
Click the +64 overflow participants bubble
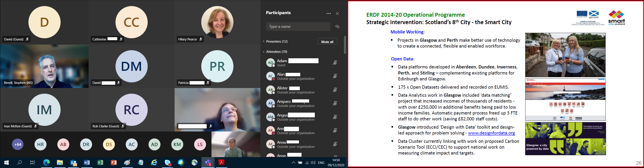pyautogui.click(x=18, y=145)
